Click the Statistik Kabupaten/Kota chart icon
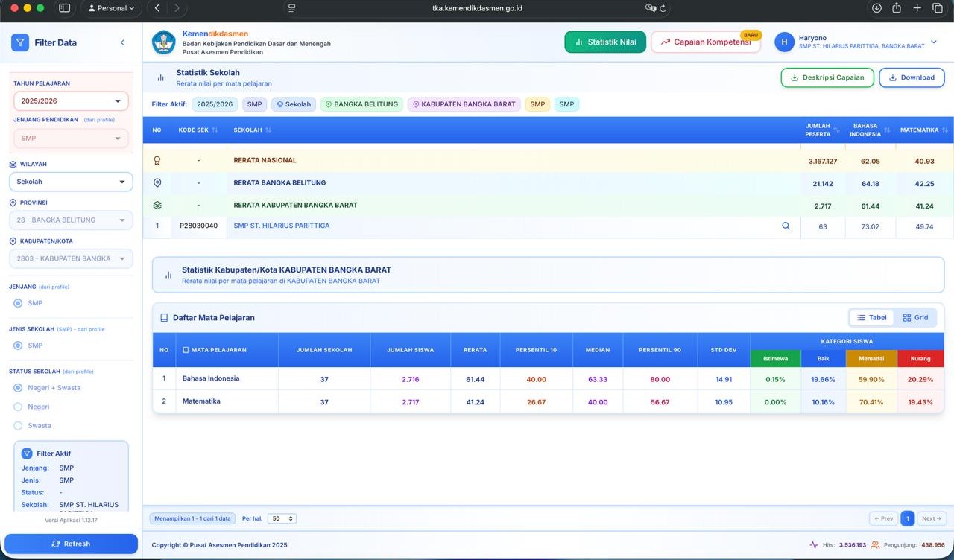The width and height of the screenshot is (954, 560). pyautogui.click(x=168, y=275)
